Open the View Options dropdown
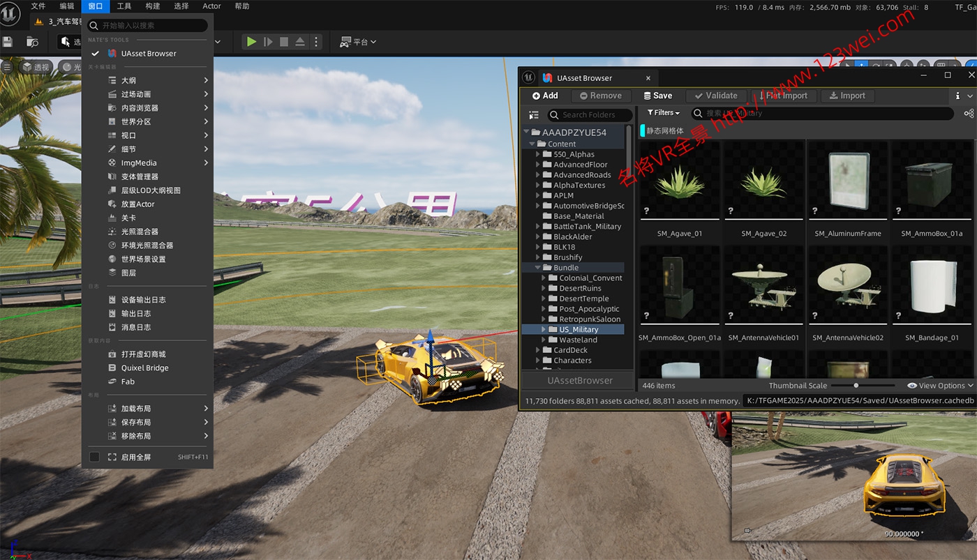977x560 pixels. click(940, 386)
